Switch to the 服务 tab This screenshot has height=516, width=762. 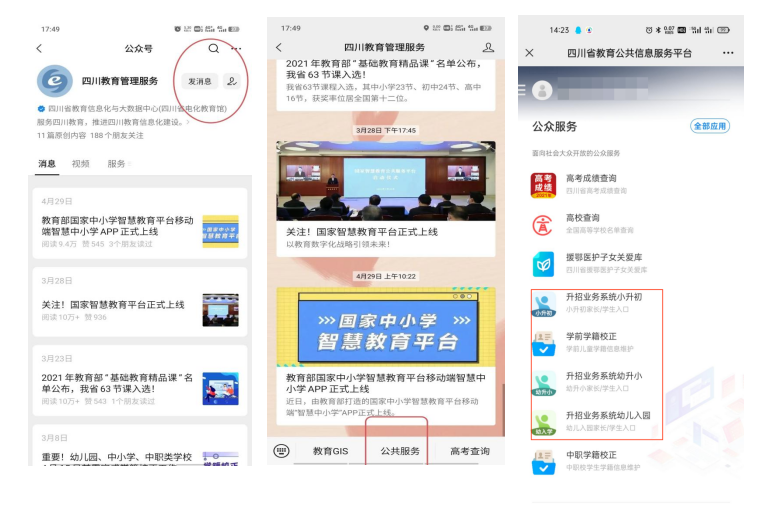point(117,164)
